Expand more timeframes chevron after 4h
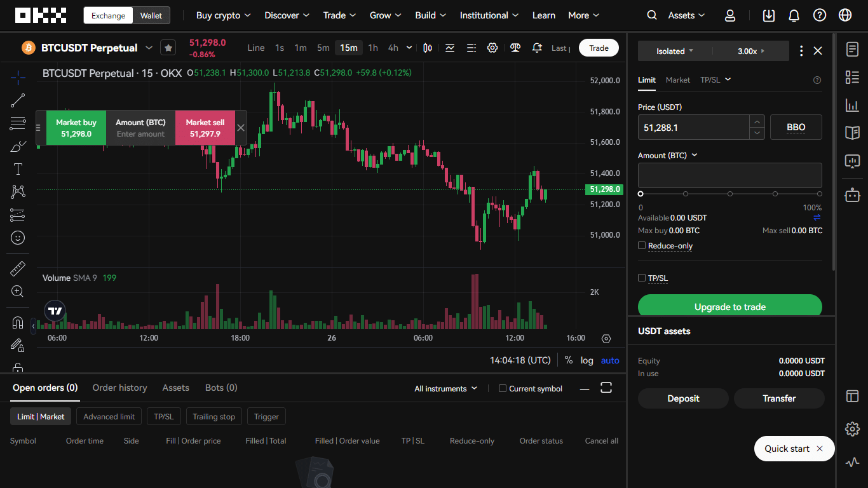 tap(409, 48)
